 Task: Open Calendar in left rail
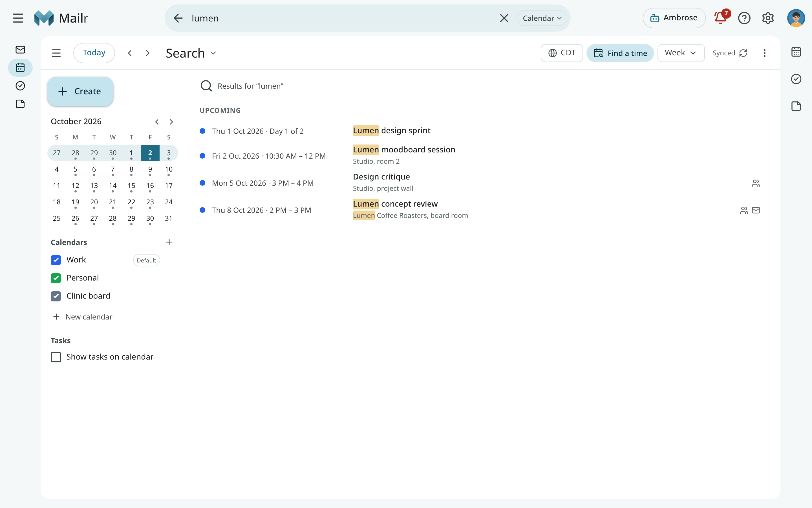point(21,68)
